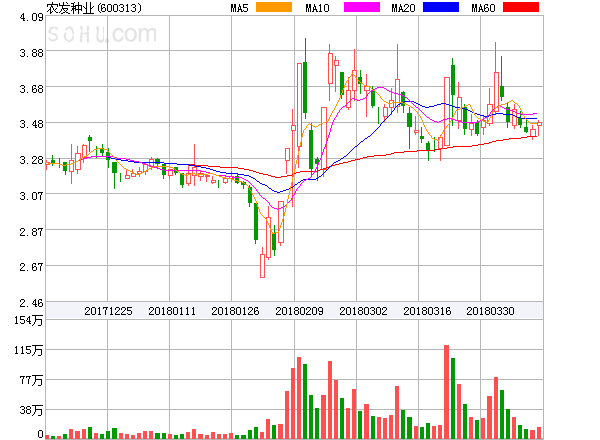The image size is (600, 440).
Task: Click the 4.09 price axis label
Action: click(31, 17)
